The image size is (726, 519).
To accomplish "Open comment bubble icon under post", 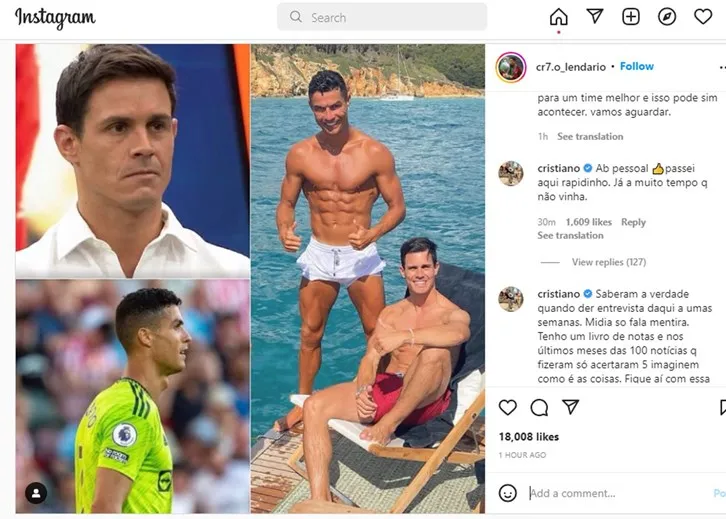I will 539,407.
